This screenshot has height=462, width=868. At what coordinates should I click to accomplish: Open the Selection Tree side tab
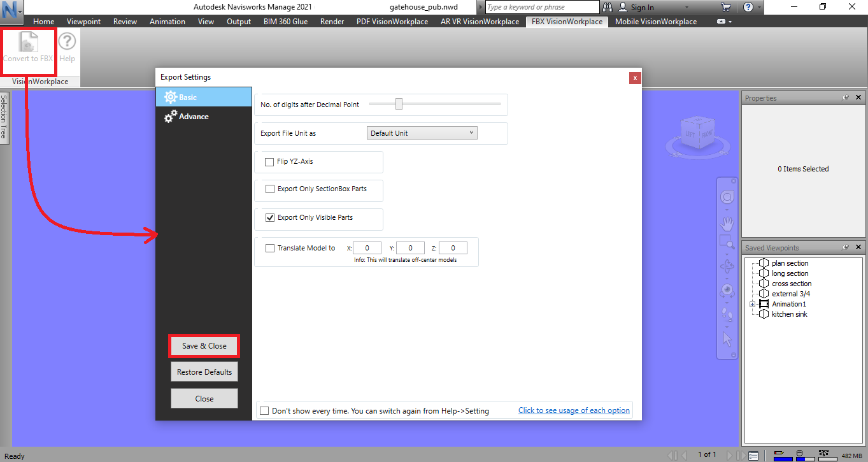[4, 117]
